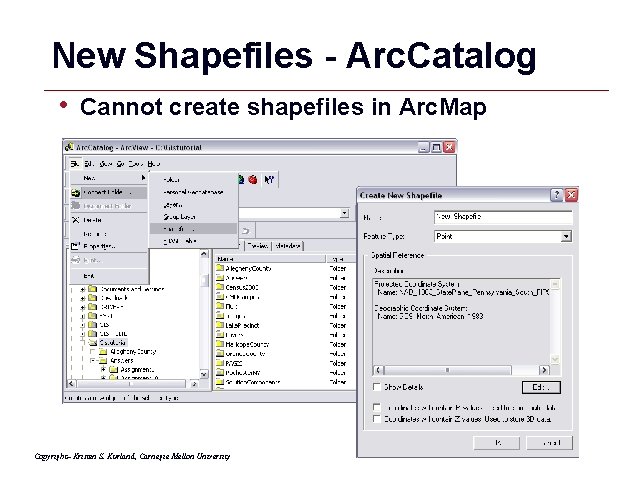Switch to the Preview tab
Image resolution: width=640 pixels, height=480 pixels.
click(258, 246)
